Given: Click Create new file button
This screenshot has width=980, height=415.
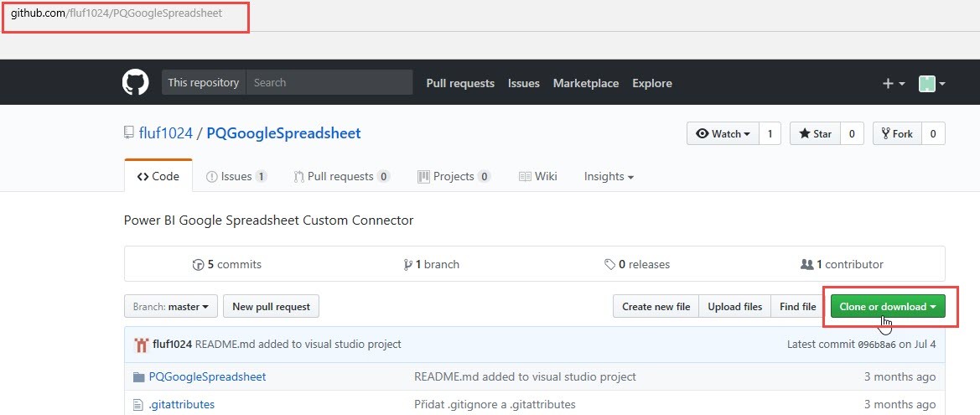Looking at the screenshot, I should click(656, 307).
